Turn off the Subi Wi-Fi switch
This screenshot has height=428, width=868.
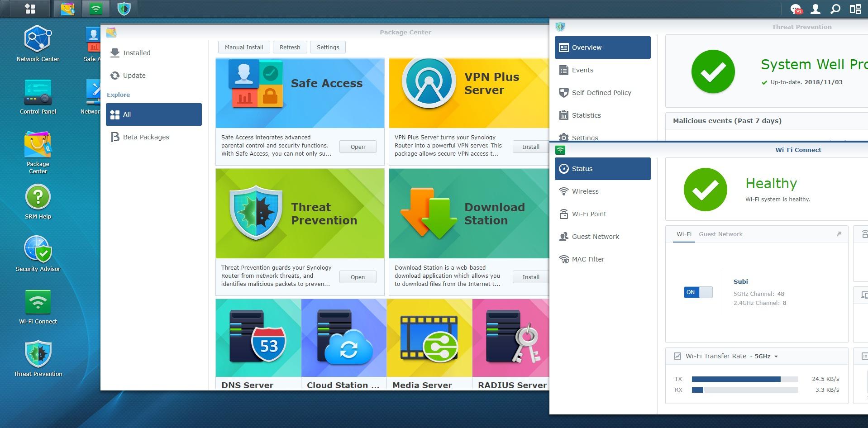pos(698,292)
